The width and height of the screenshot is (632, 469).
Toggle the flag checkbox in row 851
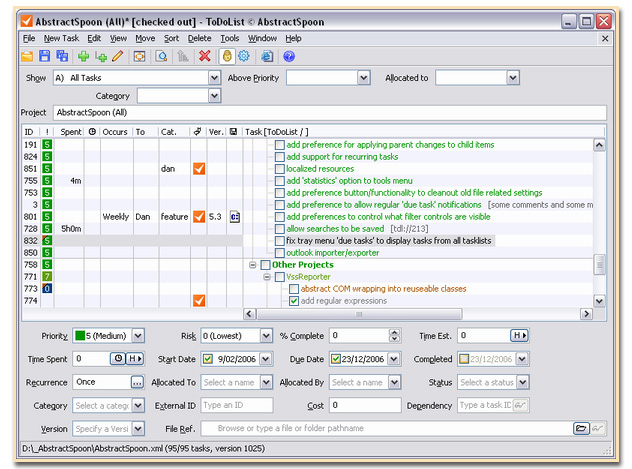199,168
